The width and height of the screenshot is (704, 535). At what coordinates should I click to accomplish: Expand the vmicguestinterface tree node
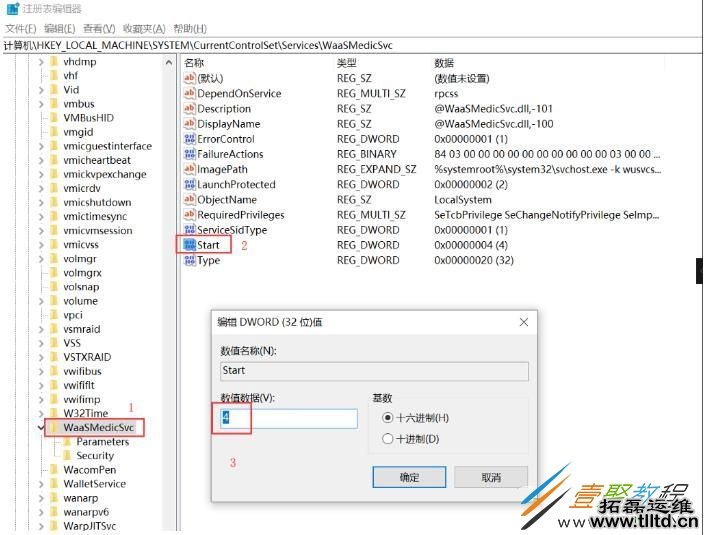(41, 146)
